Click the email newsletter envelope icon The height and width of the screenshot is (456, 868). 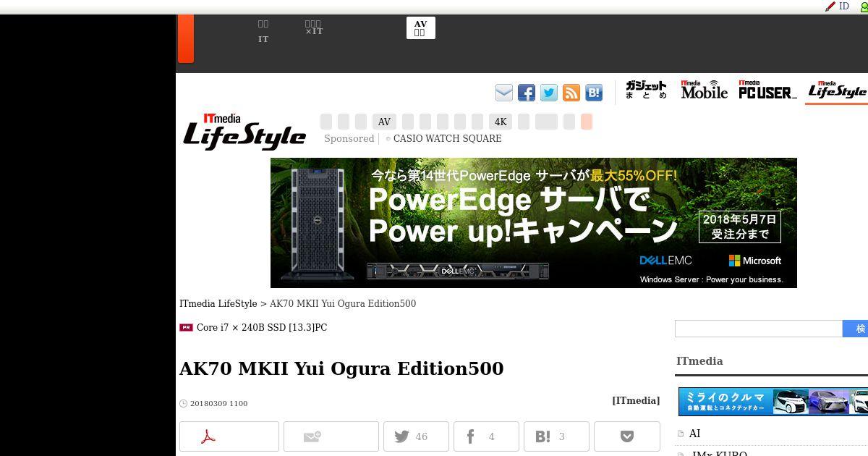(x=504, y=93)
